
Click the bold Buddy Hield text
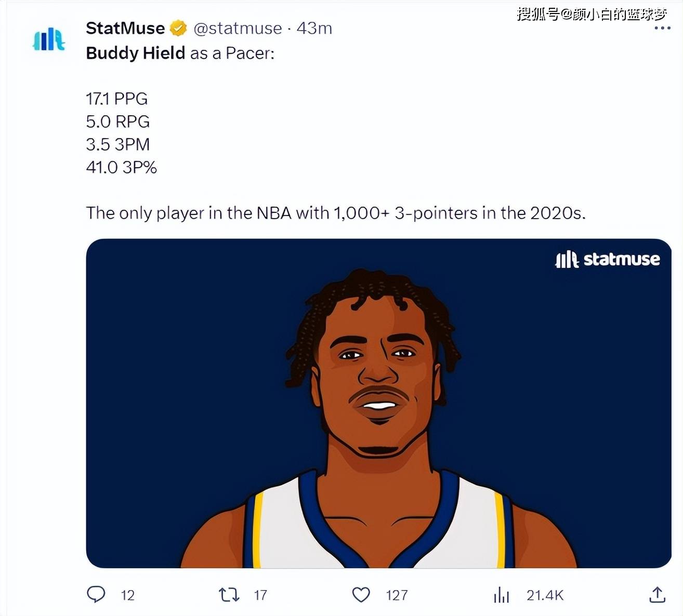pos(136,53)
